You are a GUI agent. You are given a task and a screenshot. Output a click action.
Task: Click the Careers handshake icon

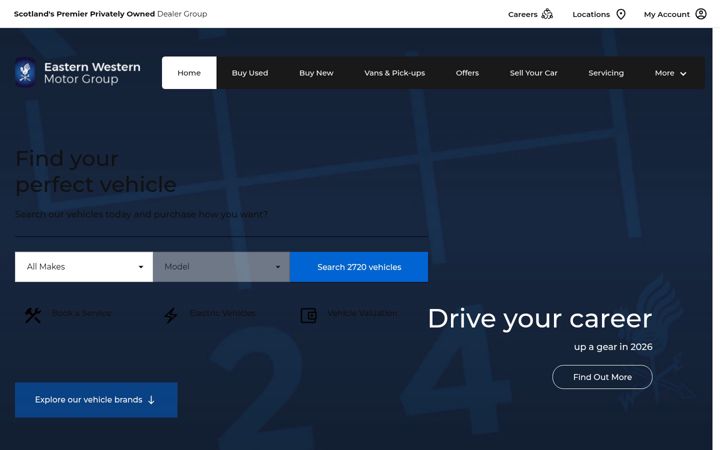tap(547, 14)
